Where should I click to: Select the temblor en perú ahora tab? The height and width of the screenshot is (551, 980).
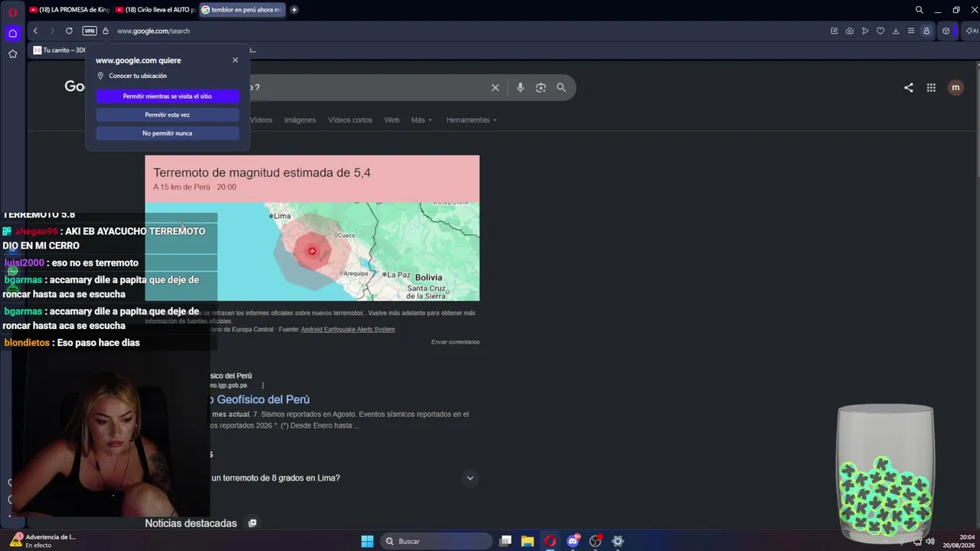(241, 10)
